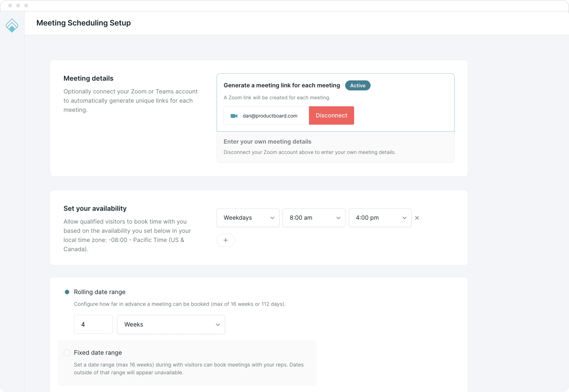Click the dan@productboard.com account field

tap(266, 116)
